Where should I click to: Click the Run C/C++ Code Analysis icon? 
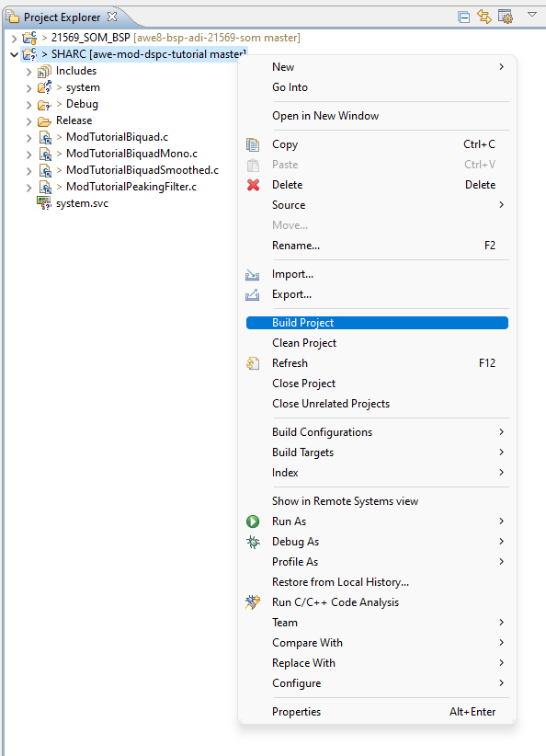[x=253, y=602]
